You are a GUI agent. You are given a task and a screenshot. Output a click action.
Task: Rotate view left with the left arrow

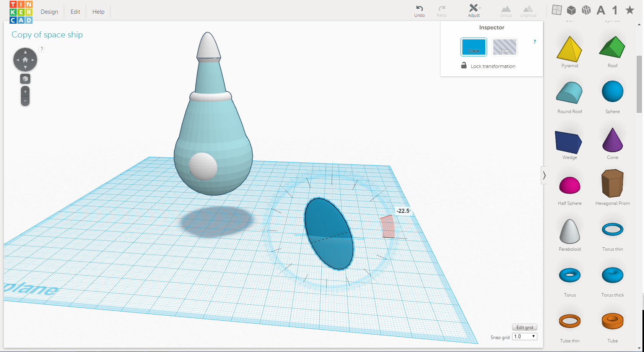coord(18,60)
